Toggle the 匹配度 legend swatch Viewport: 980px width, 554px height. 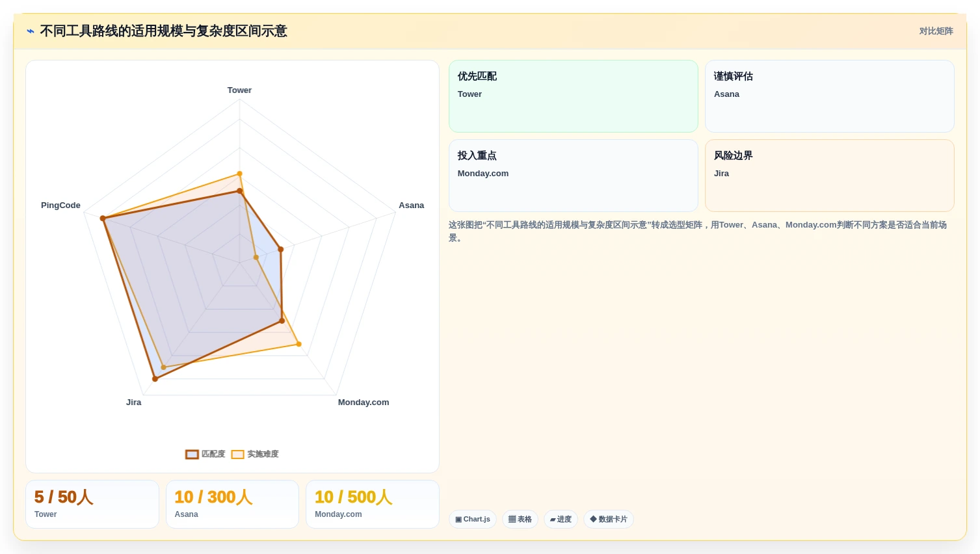pos(192,455)
